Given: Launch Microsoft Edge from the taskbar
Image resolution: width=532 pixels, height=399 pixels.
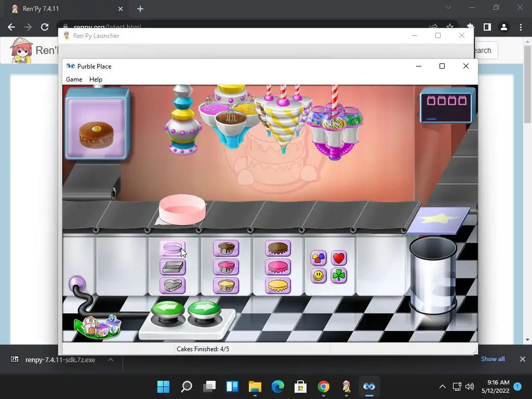Looking at the screenshot, I should 277,386.
